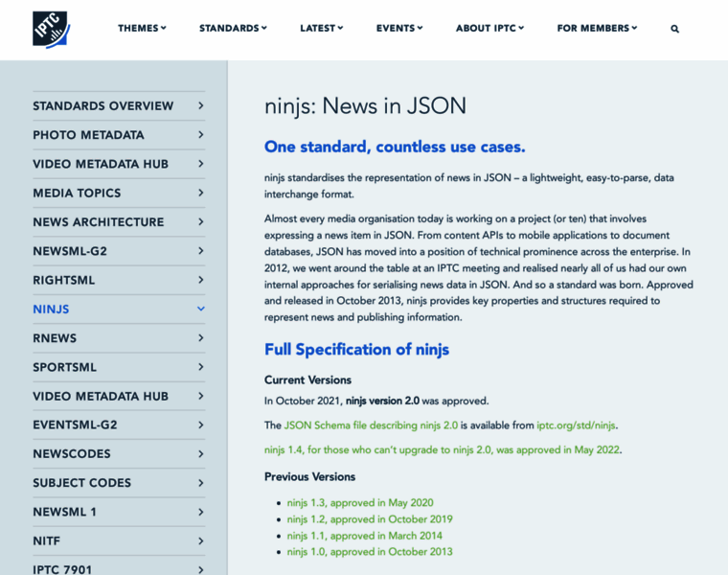Click heading 'One standard, countless use cases.'
The width and height of the screenshot is (728, 575).
pos(395,147)
